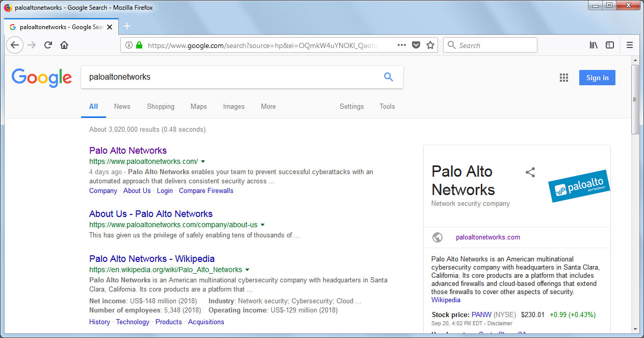
Task: Open a new tab with the plus icon
Action: pyautogui.click(x=127, y=27)
